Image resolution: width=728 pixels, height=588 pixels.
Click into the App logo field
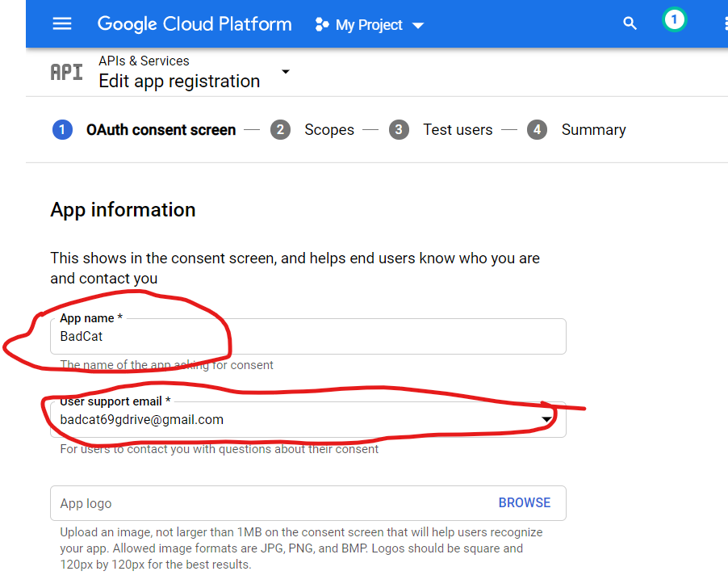tap(266, 503)
